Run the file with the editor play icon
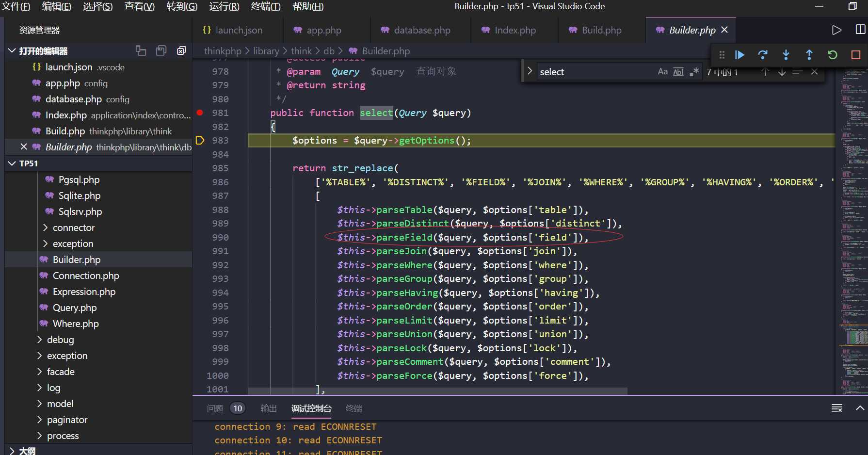Viewport: 868px width, 455px height. 836,30
